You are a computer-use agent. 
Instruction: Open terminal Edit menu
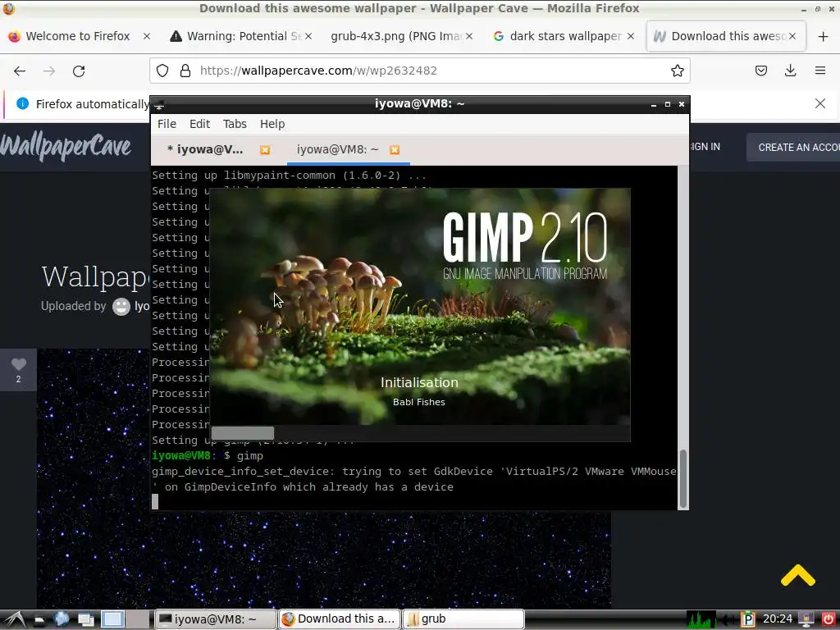click(x=199, y=124)
